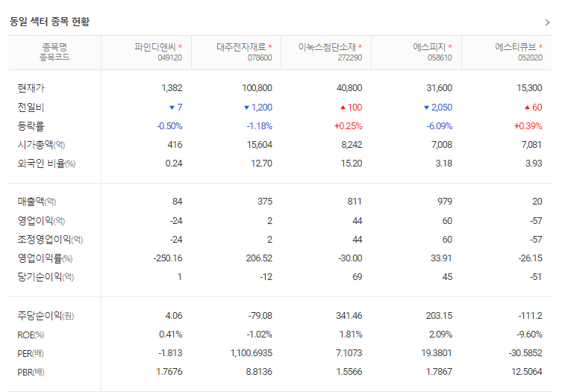This screenshot has width=565, height=392.
Task: Select EPS value -79.08
Action: click(260, 316)
